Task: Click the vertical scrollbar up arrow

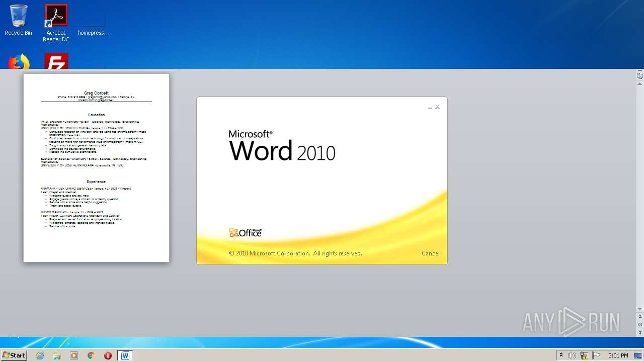Action: pyautogui.click(x=640, y=83)
